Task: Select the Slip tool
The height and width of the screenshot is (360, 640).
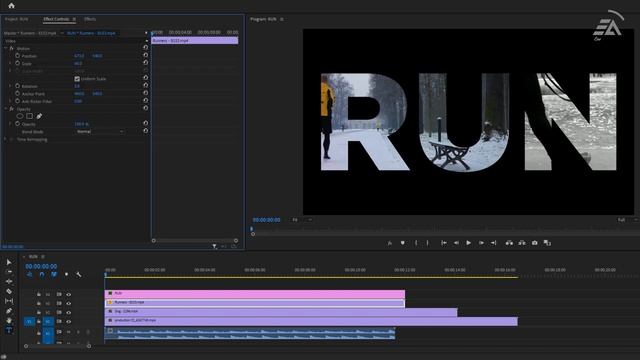Action: pos(9,301)
